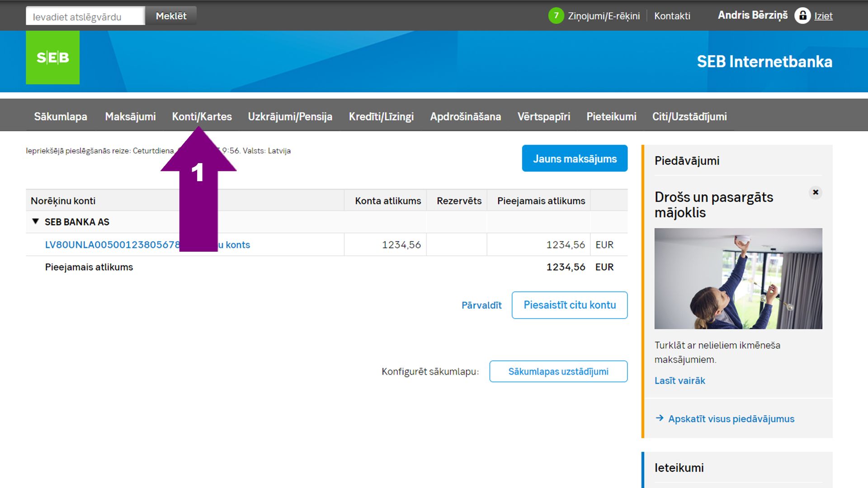Click the green notification count badge
This screenshot has width=868, height=488.
click(556, 16)
